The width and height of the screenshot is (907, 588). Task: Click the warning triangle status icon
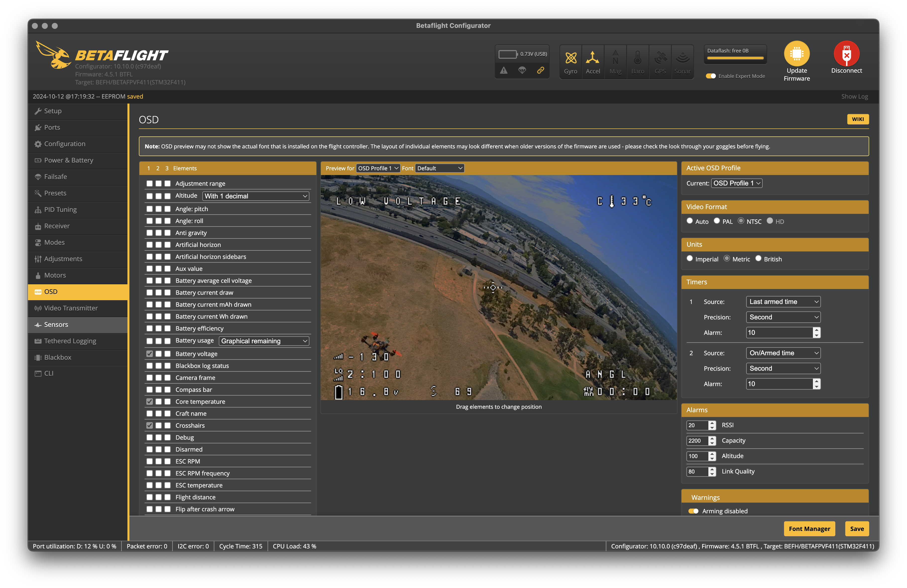pos(504,70)
